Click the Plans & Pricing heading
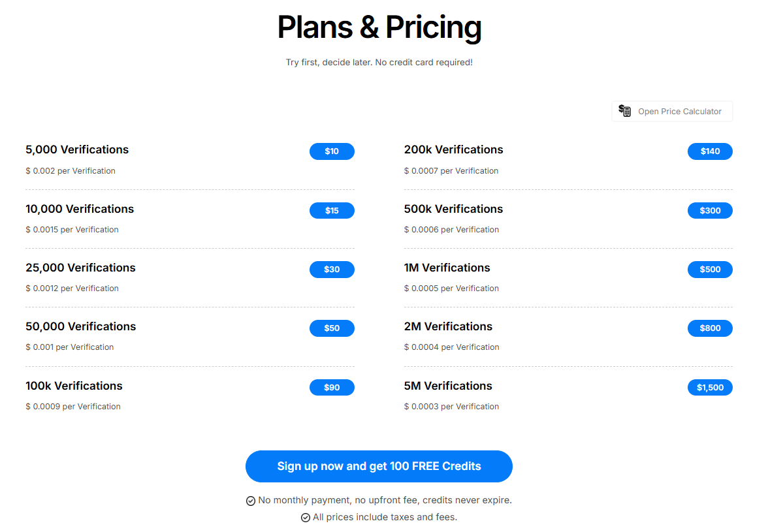 pos(379,27)
